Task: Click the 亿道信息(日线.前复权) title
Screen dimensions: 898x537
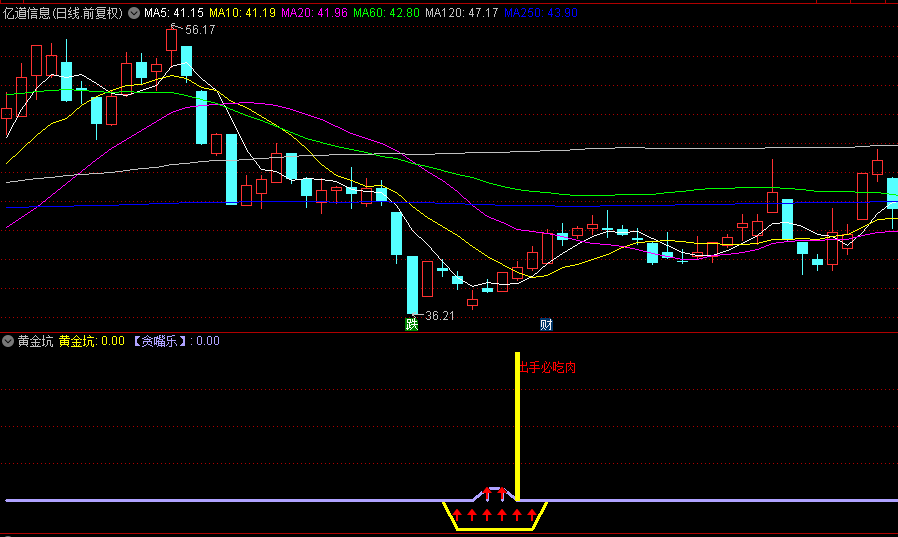Action: (63, 13)
